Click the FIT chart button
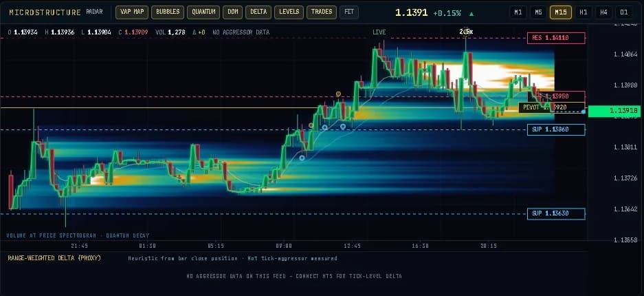The image size is (644, 296). (x=349, y=12)
